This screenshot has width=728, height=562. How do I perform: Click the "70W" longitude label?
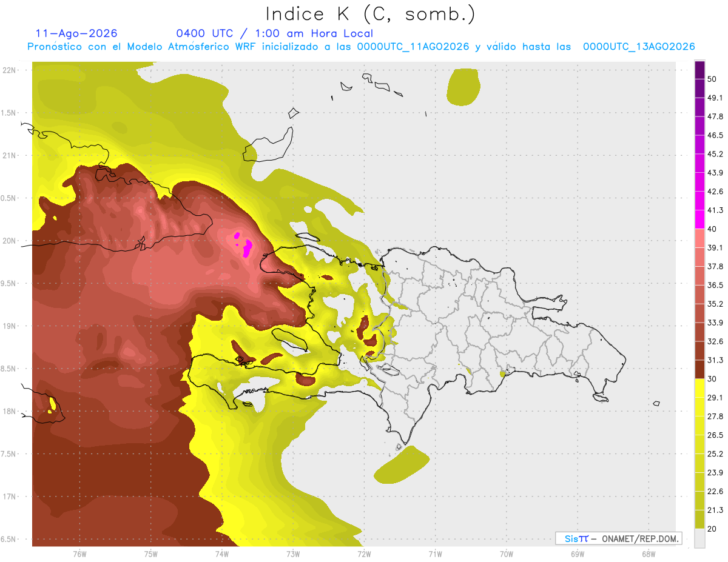[x=507, y=554]
